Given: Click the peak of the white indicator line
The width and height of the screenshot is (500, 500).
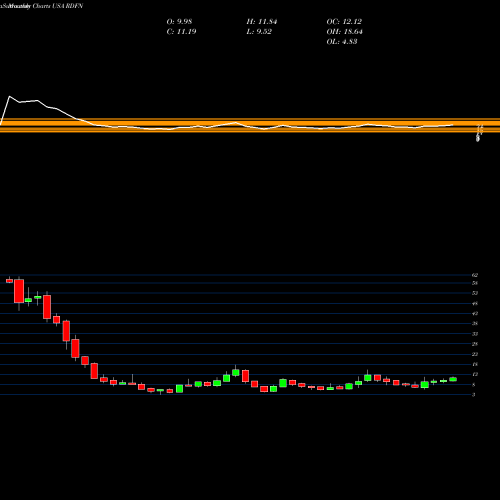Looking at the screenshot, I should point(9,96).
